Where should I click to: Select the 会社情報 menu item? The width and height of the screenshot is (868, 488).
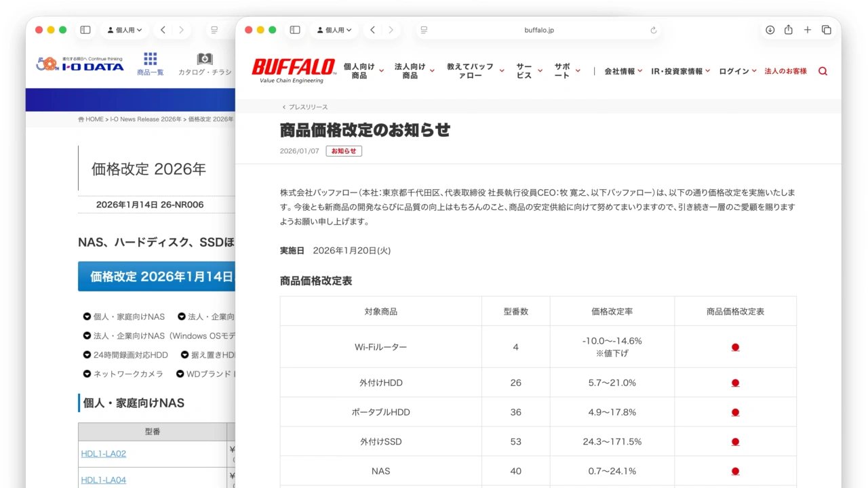tap(620, 70)
